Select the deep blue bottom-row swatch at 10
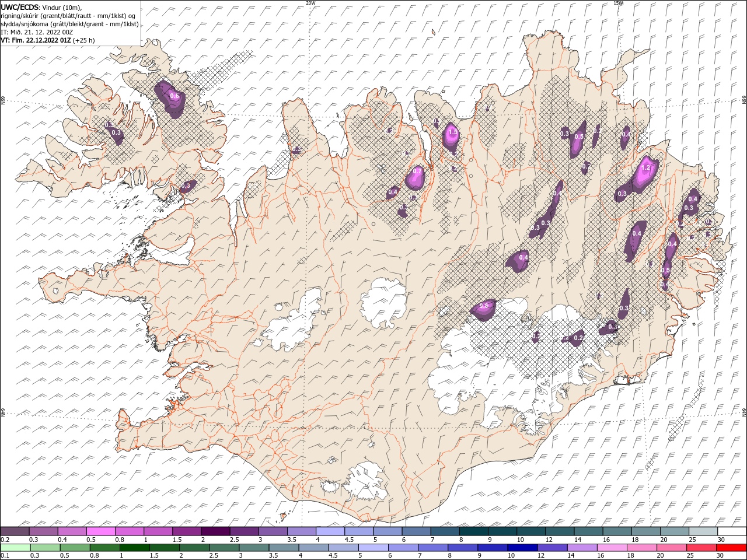Image resolution: width=747 pixels, height=560 pixels. point(522,548)
